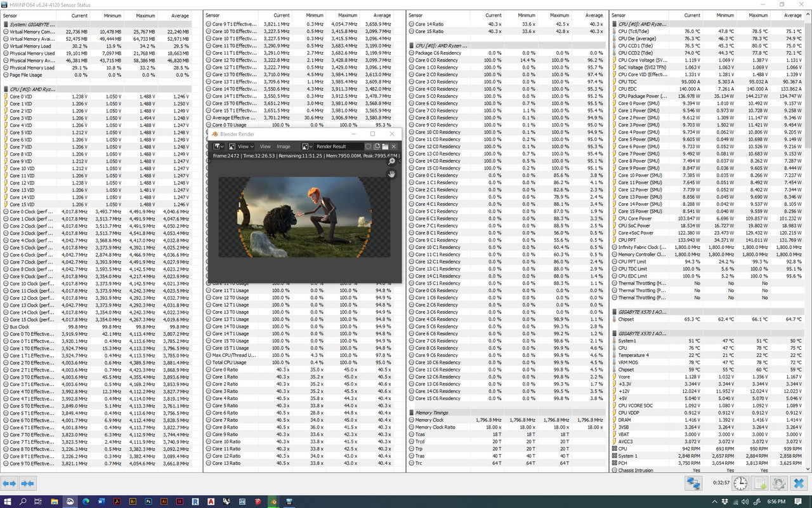Unlink Render Result with the X button
Image resolution: width=812 pixels, height=508 pixels.
393,147
